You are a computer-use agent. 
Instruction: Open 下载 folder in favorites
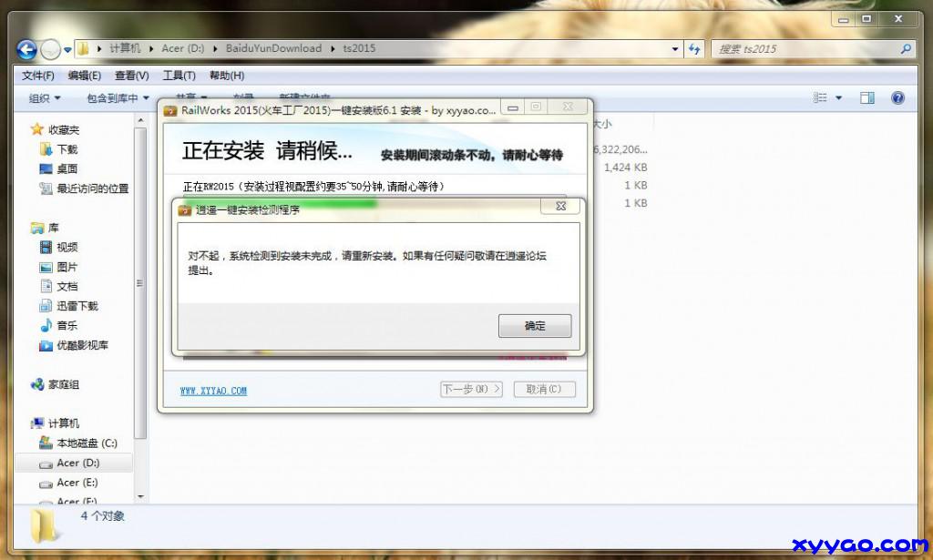click(x=67, y=149)
